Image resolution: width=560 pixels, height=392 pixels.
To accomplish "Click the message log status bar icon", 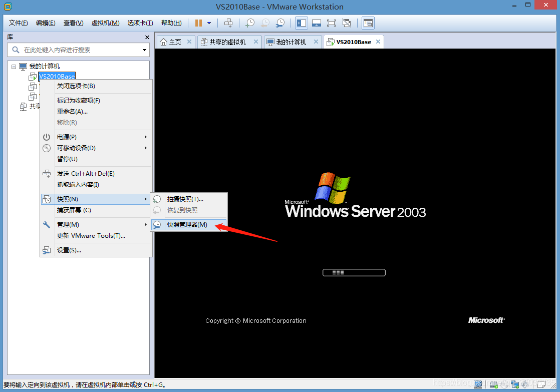I will pyautogui.click(x=542, y=384).
